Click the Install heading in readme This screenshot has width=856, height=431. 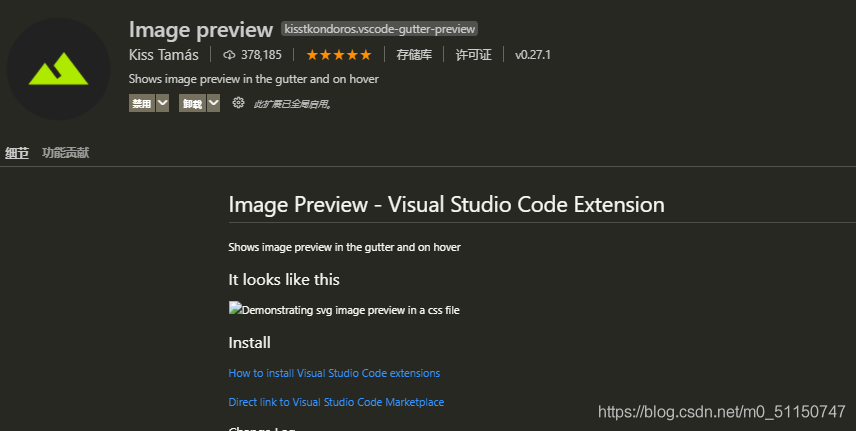pos(249,343)
